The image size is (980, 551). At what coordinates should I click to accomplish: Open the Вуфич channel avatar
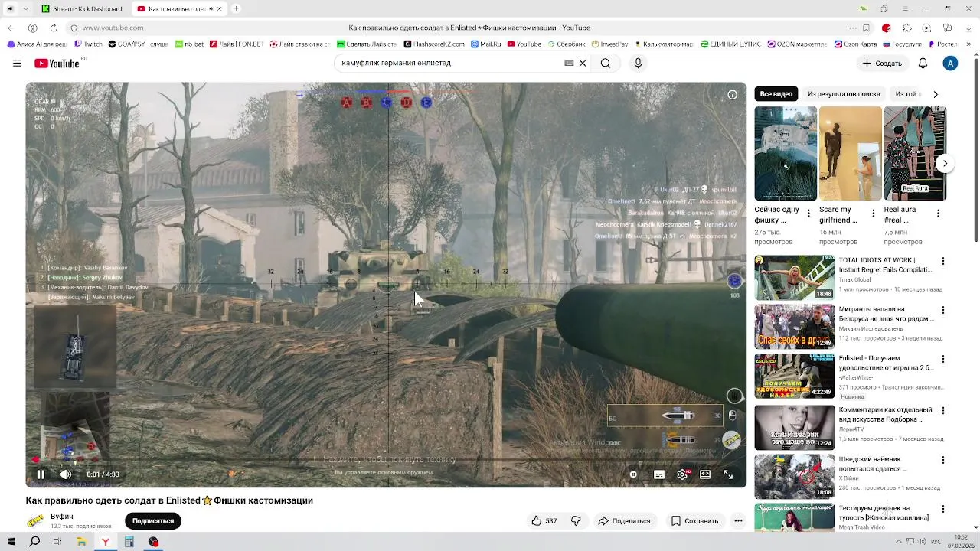[x=35, y=521]
